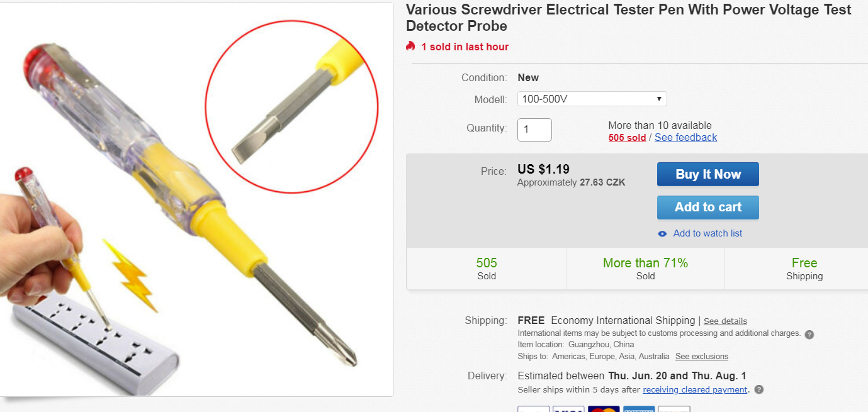Click the red flame sold-in-last-hour icon

411,47
